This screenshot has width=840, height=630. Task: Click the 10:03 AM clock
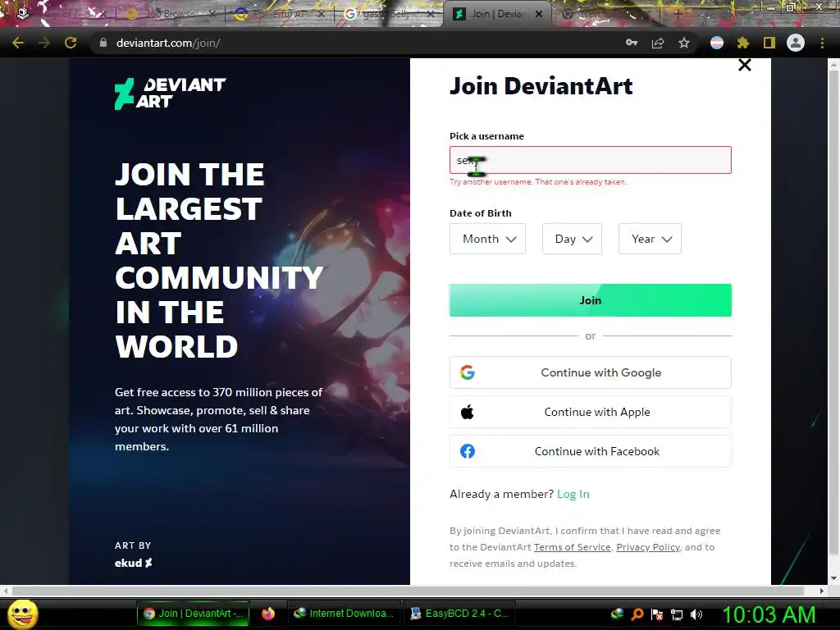point(769,614)
